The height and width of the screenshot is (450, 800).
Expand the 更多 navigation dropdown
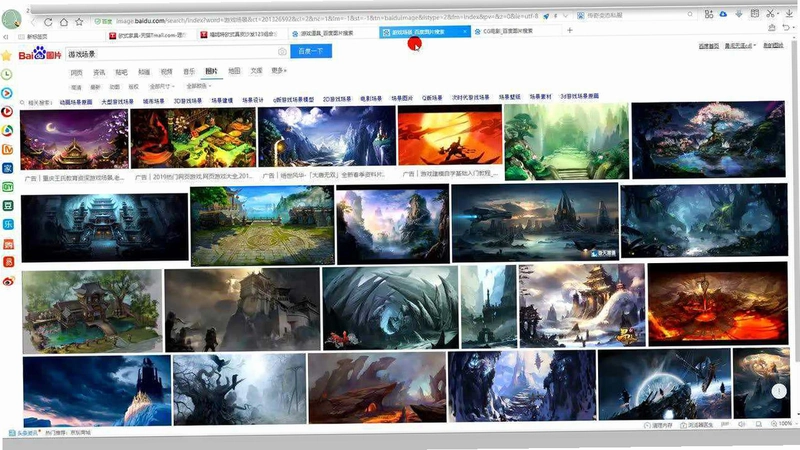[x=279, y=70]
